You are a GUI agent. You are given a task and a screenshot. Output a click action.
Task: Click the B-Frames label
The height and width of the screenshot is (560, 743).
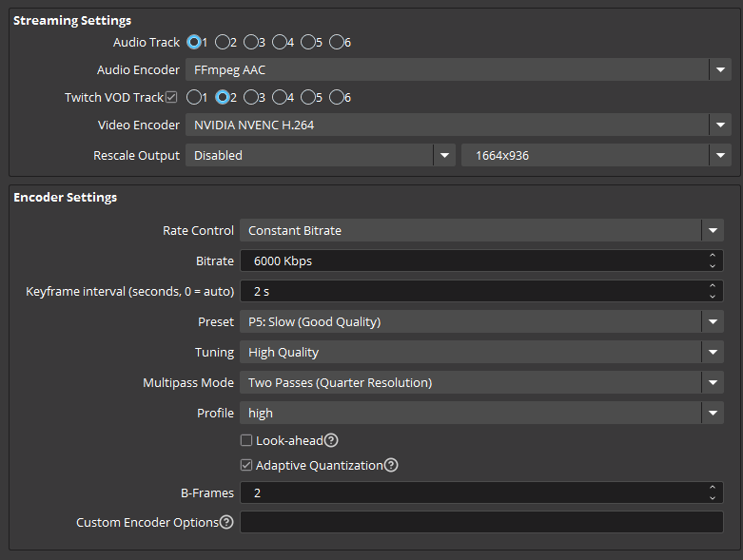pyautogui.click(x=207, y=492)
